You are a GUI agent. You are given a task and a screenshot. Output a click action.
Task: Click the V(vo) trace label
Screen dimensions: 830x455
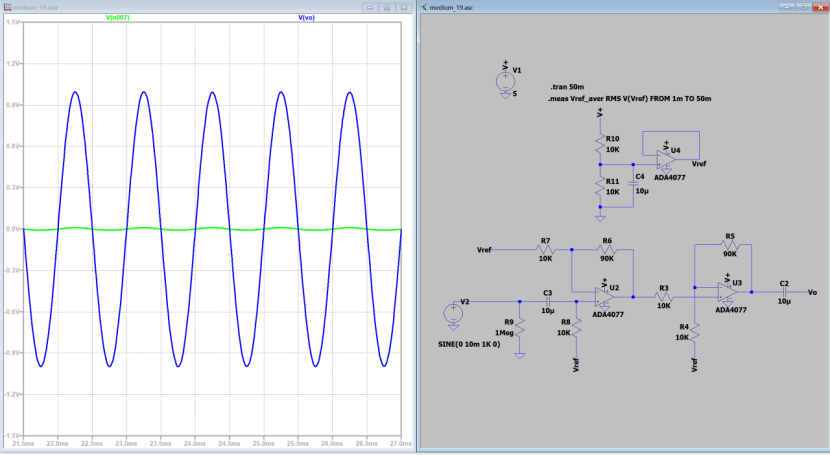[x=306, y=17]
